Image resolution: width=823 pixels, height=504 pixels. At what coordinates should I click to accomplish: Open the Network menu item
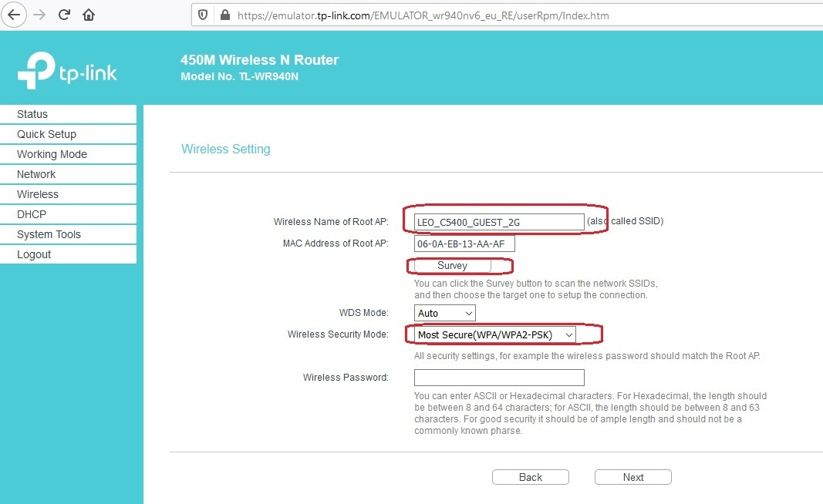tap(68, 174)
